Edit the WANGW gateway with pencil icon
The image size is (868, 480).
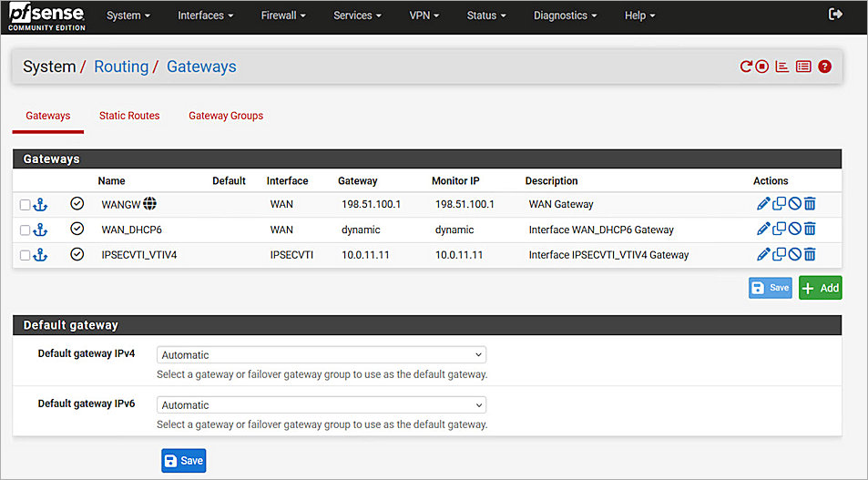pos(763,204)
